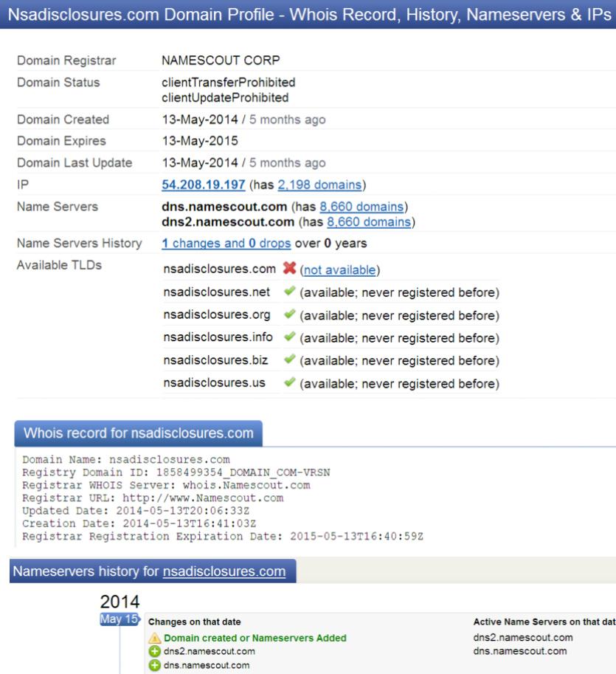Open the IP address 54.208.19.197 link

[x=203, y=185]
